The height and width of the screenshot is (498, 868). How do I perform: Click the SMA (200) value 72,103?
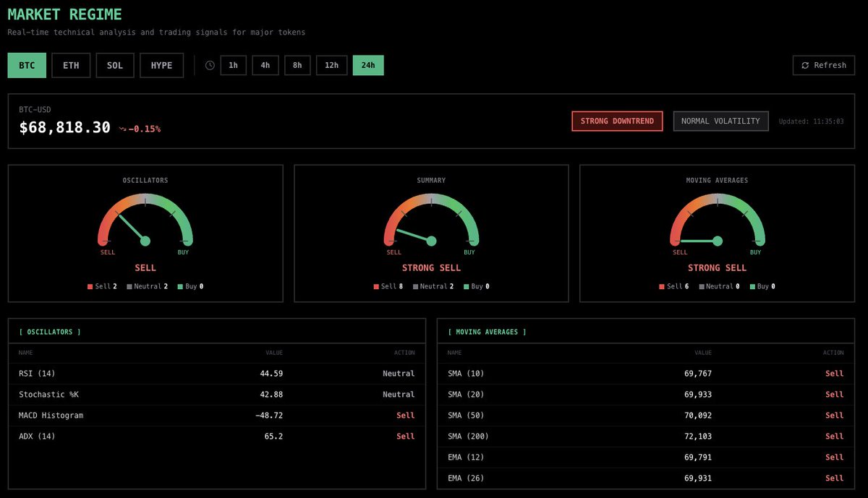[697, 437]
